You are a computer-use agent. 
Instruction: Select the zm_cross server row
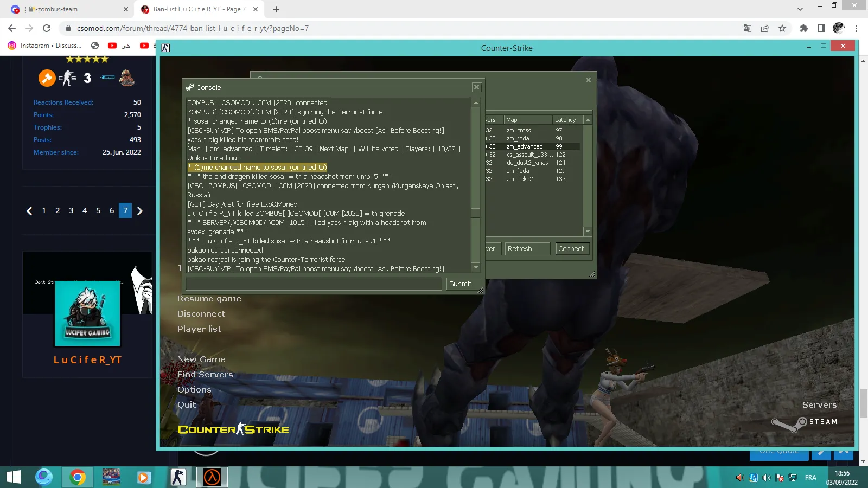pos(532,130)
